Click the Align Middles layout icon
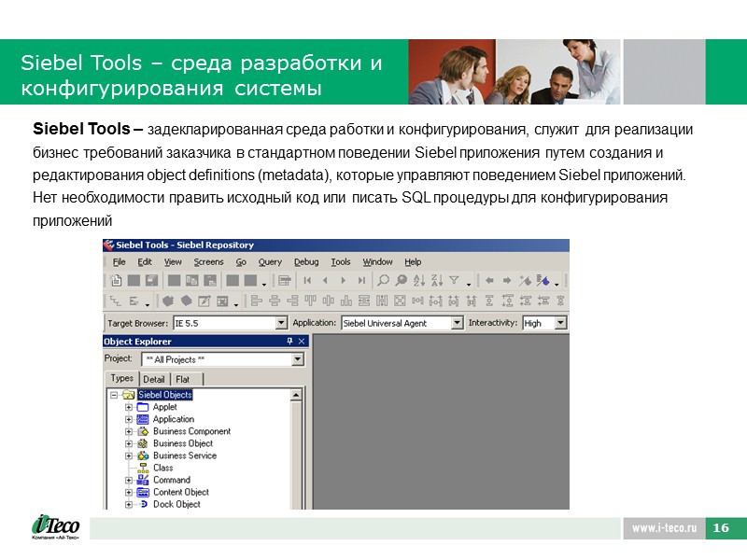 [x=329, y=301]
